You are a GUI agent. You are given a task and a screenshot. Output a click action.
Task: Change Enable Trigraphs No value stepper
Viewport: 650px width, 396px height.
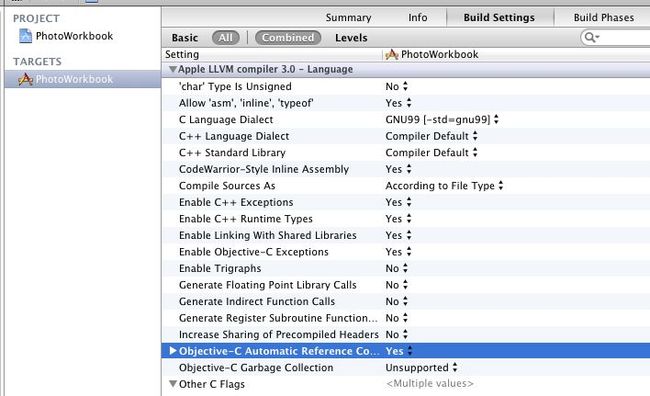pos(405,268)
